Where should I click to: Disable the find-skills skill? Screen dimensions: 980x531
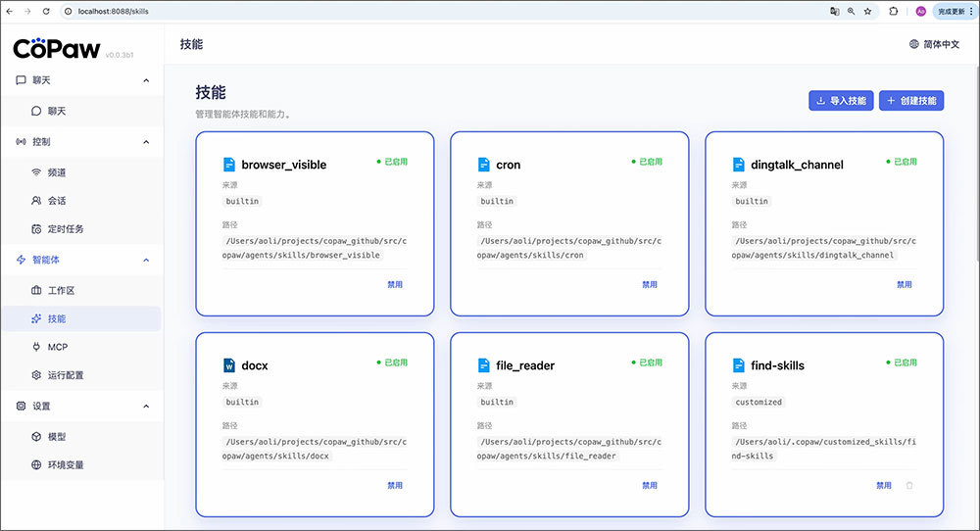(884, 485)
